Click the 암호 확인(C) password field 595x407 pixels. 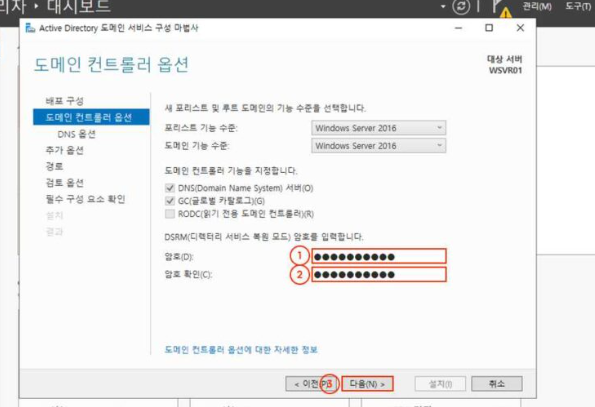coord(379,275)
